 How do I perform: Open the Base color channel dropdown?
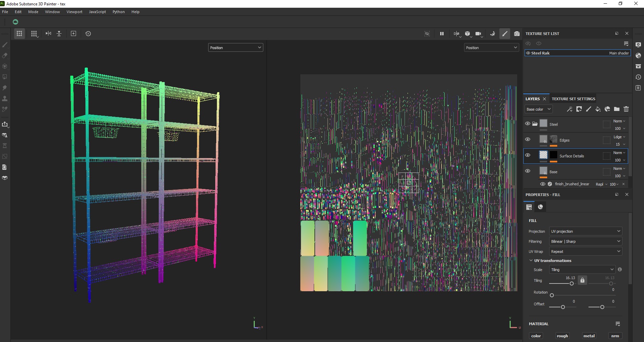click(x=539, y=109)
